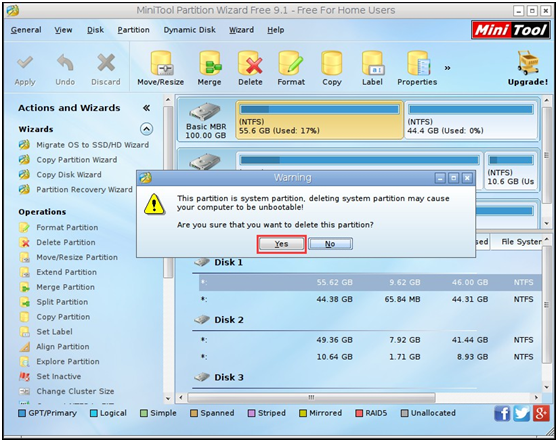The image size is (558, 442).
Task: Click the Delete toolbar icon
Action: pyautogui.click(x=250, y=63)
